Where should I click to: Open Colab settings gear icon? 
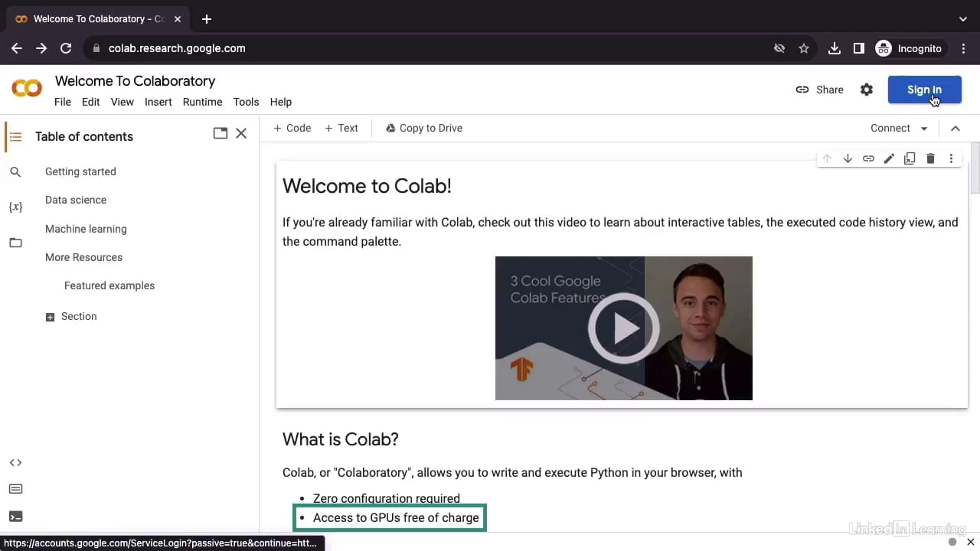[x=867, y=90]
